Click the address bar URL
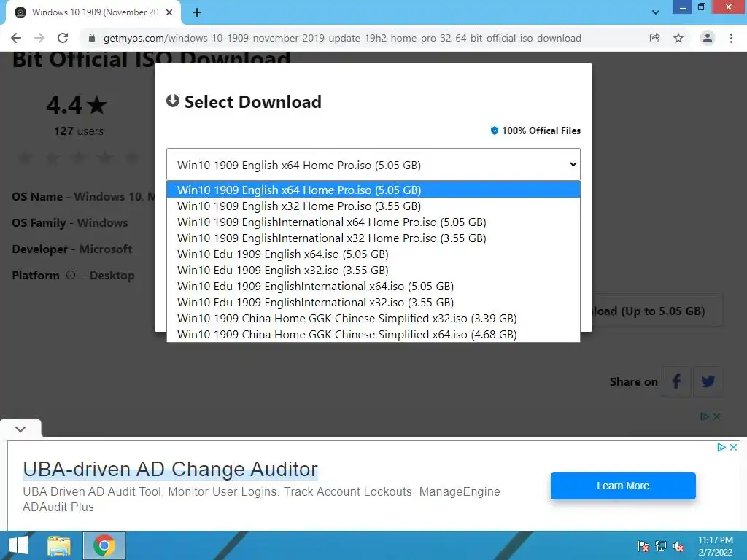Viewport: 747px width, 560px height. 342,38
